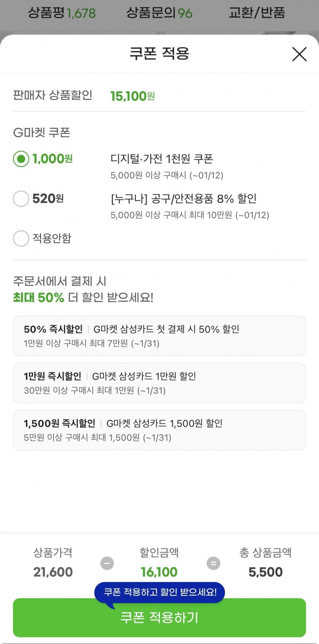Switch to the 상품문의 96 tab
Image resolution: width=319 pixels, height=644 pixels.
tap(159, 13)
